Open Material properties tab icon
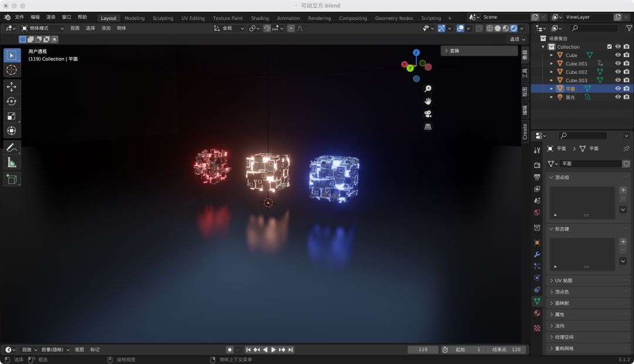This screenshot has height=364, width=634. tap(537, 314)
